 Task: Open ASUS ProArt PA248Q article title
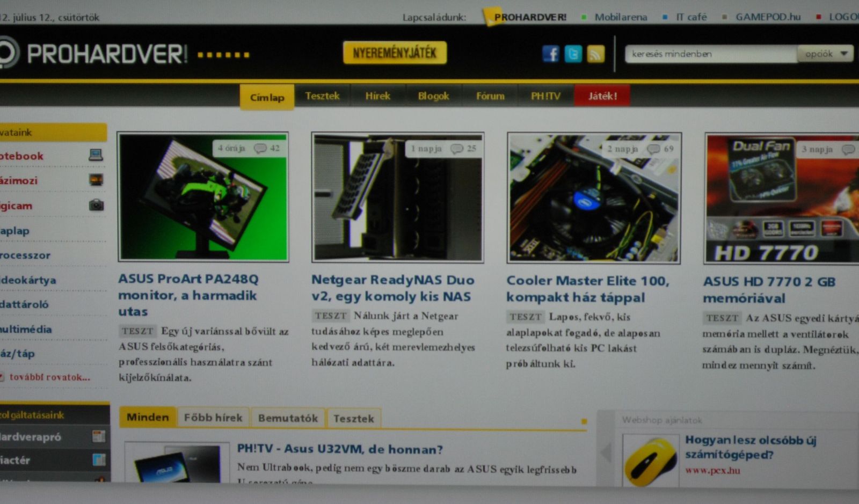coord(188,295)
